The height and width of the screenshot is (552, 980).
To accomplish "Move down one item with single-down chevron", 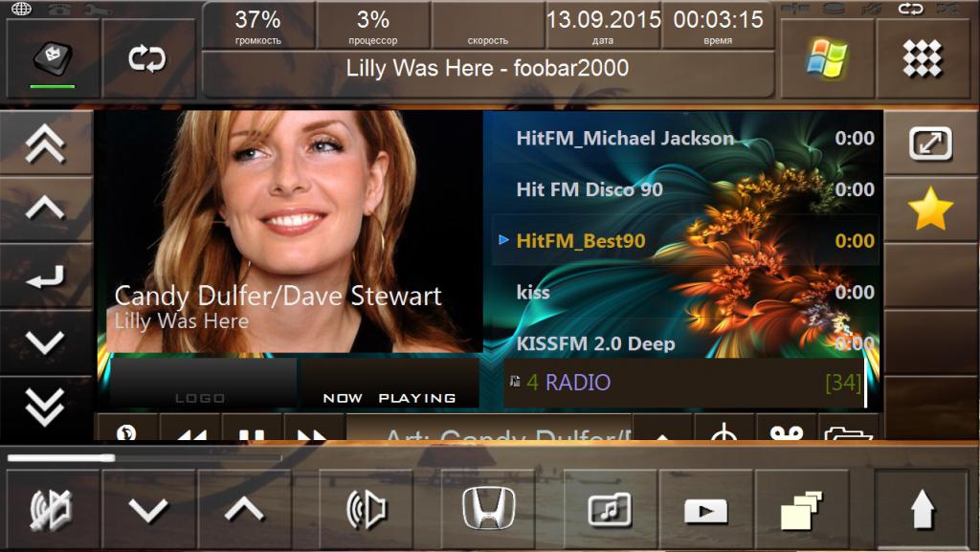I will click(x=45, y=342).
